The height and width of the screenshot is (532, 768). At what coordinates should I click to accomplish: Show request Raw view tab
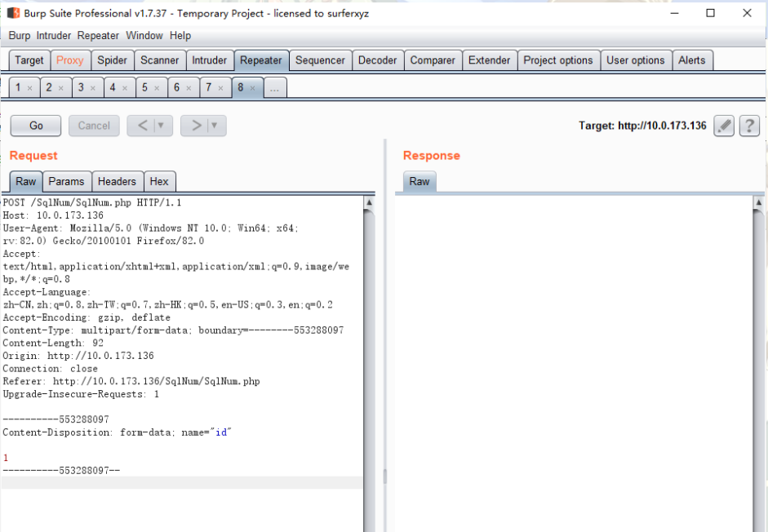[26, 182]
